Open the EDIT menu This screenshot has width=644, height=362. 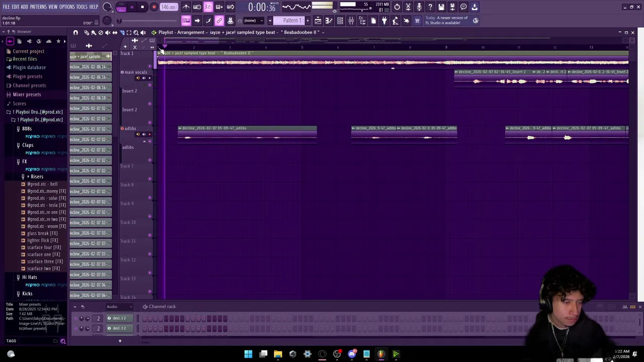point(16,7)
